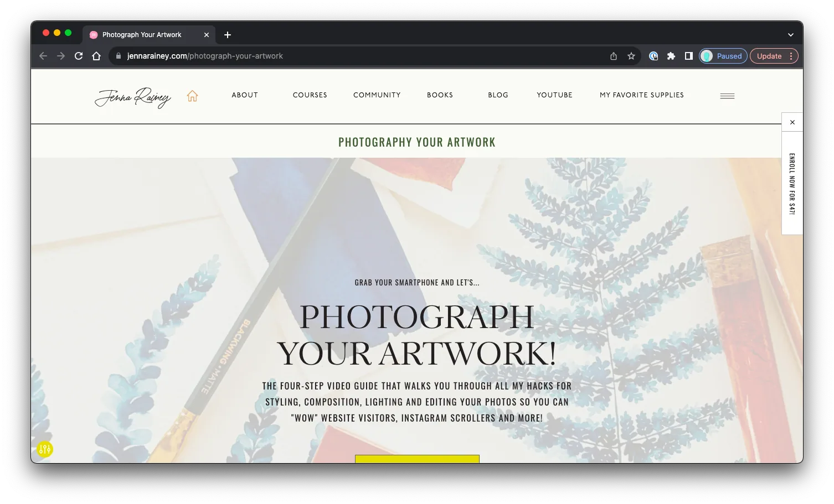This screenshot has width=834, height=504.
Task: Open the Chrome three-dot menu
Action: (791, 56)
